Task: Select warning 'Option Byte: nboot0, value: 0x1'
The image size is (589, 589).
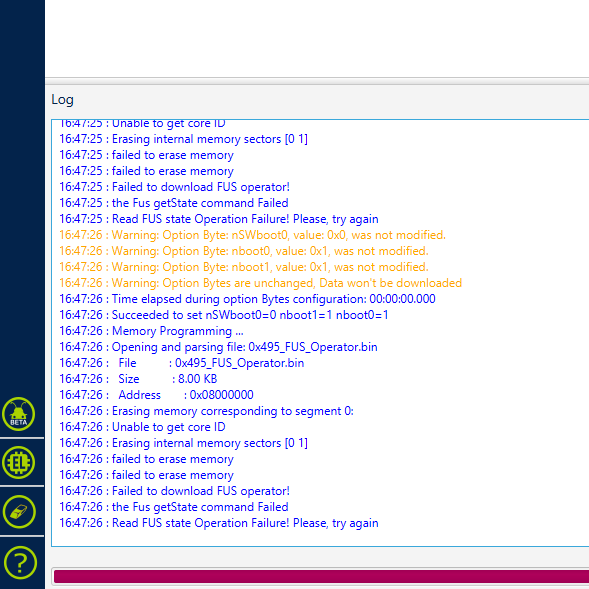Action: coord(244,251)
